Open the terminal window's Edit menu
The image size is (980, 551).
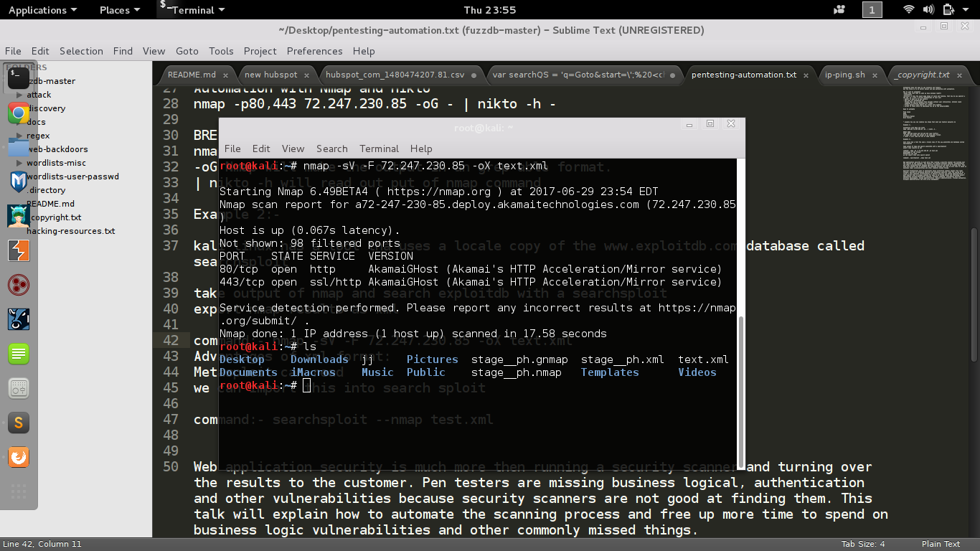pyautogui.click(x=261, y=149)
